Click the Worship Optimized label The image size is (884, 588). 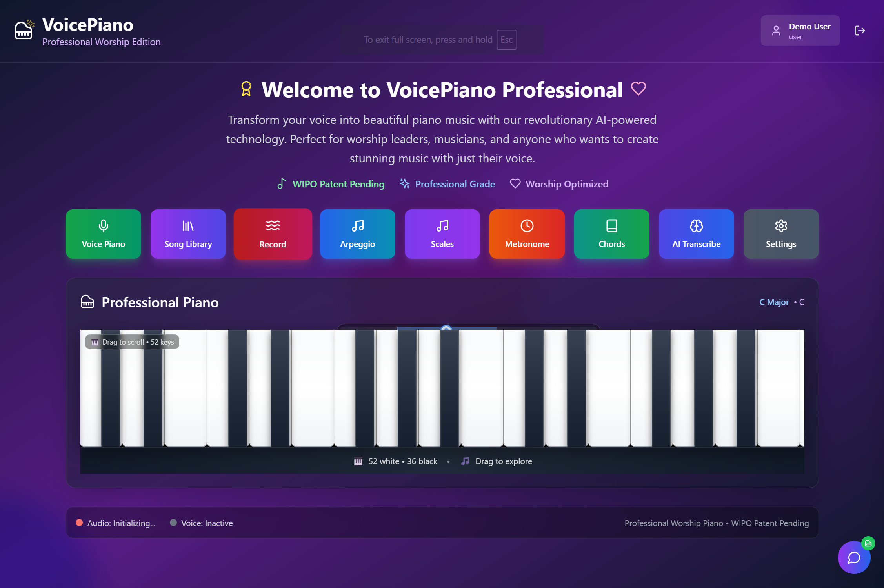567,184
